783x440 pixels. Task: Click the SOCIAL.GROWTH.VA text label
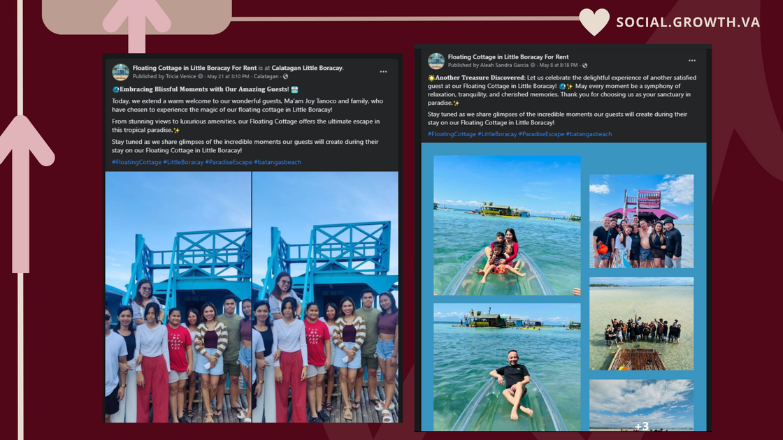point(688,22)
